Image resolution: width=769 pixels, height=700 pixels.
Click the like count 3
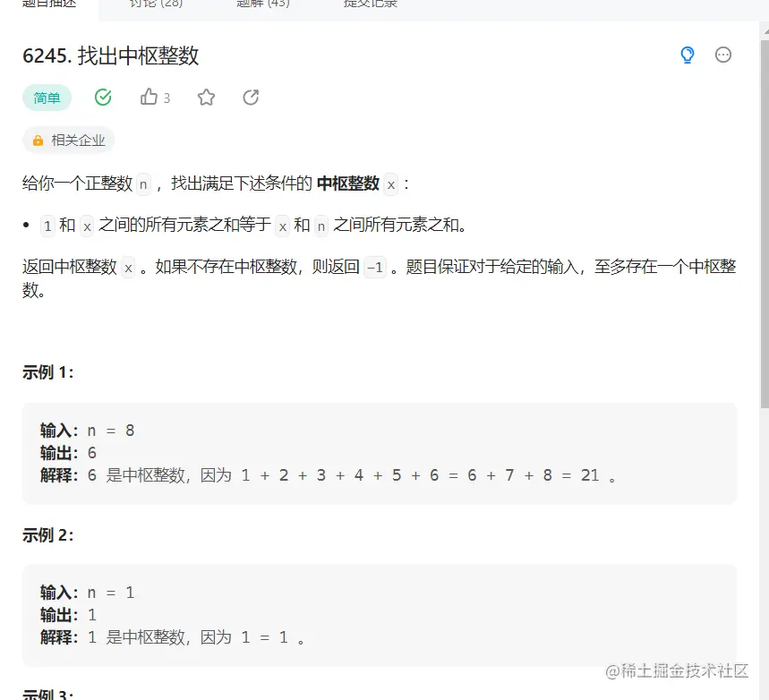click(167, 98)
